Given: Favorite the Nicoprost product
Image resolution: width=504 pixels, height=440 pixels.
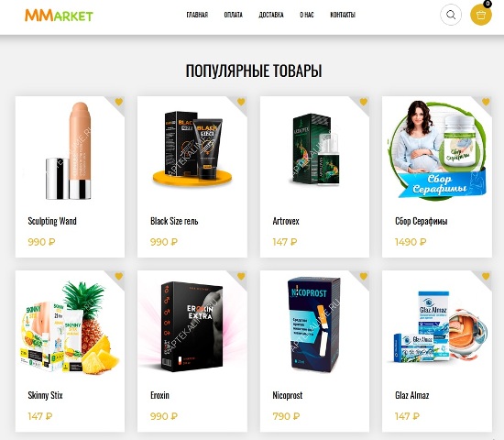Looking at the screenshot, I should point(364,276).
